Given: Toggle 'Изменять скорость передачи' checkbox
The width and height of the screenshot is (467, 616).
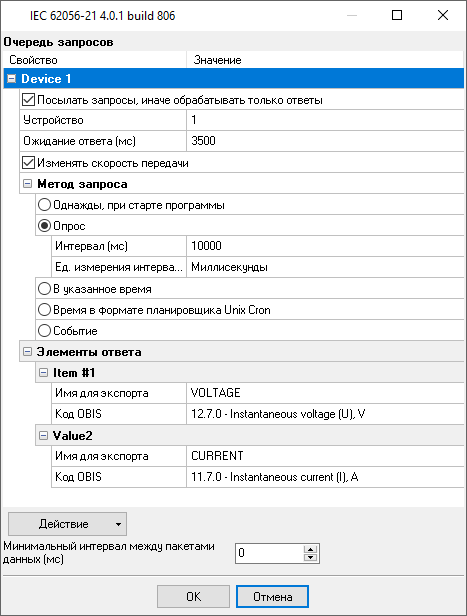Looking at the screenshot, I should pos(28,163).
